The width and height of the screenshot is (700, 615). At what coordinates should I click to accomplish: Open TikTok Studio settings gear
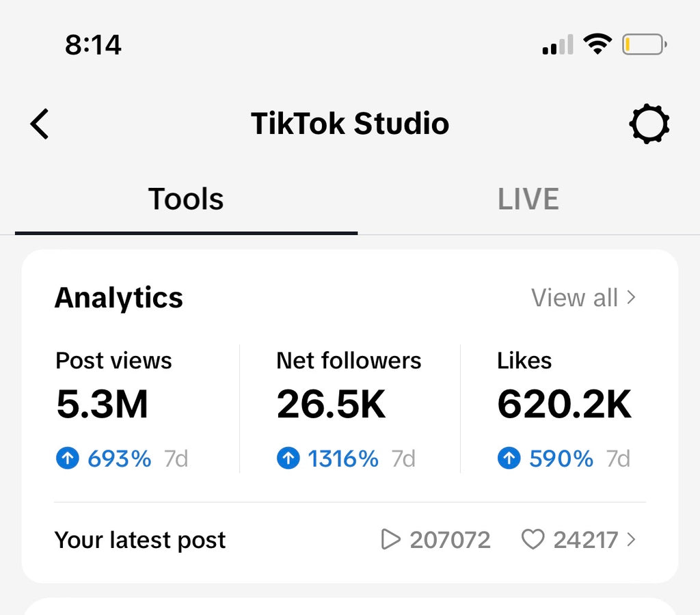pyautogui.click(x=649, y=124)
